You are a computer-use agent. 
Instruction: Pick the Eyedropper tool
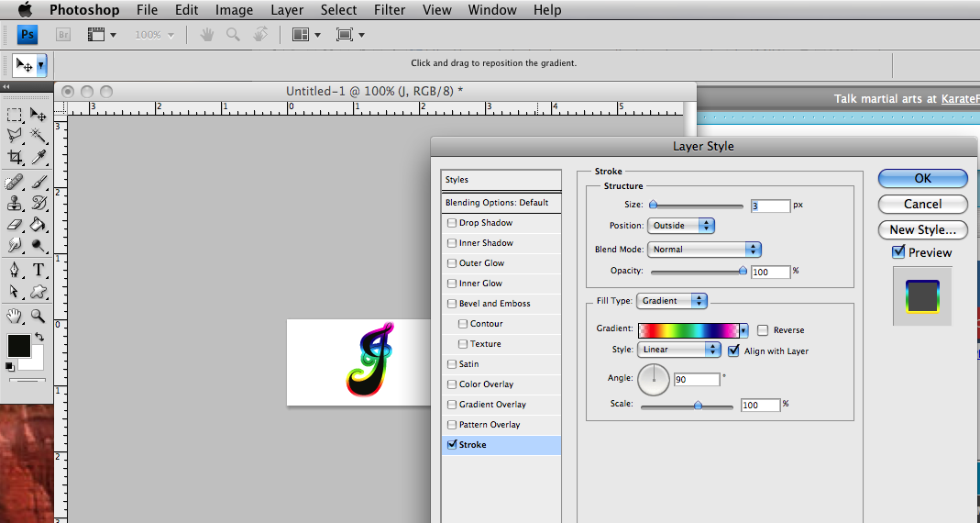[39, 158]
